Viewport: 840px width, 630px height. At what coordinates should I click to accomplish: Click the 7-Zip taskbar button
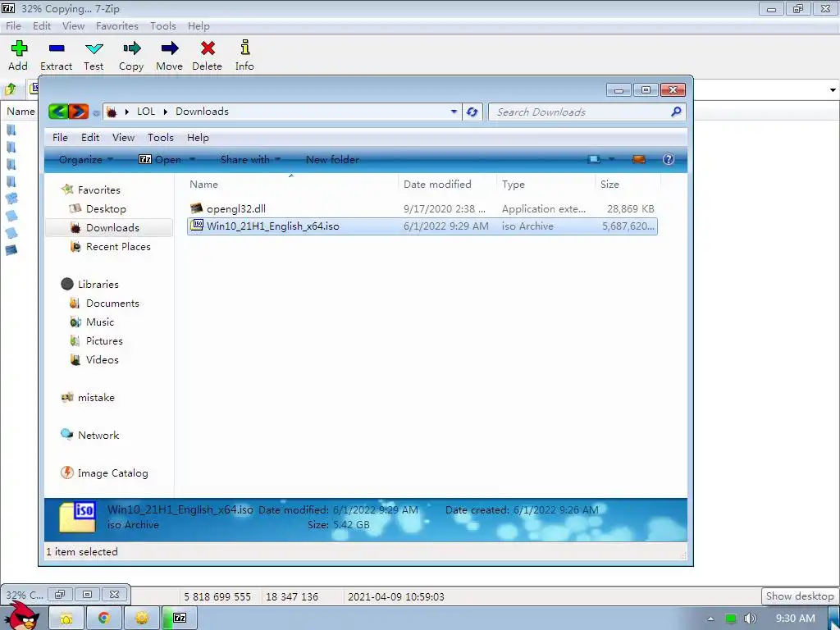click(180, 618)
